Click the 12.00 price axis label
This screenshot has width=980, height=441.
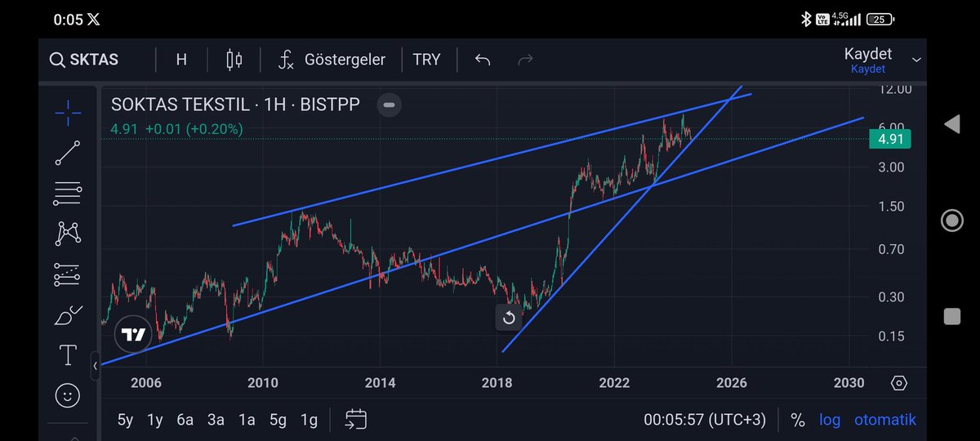[893, 90]
